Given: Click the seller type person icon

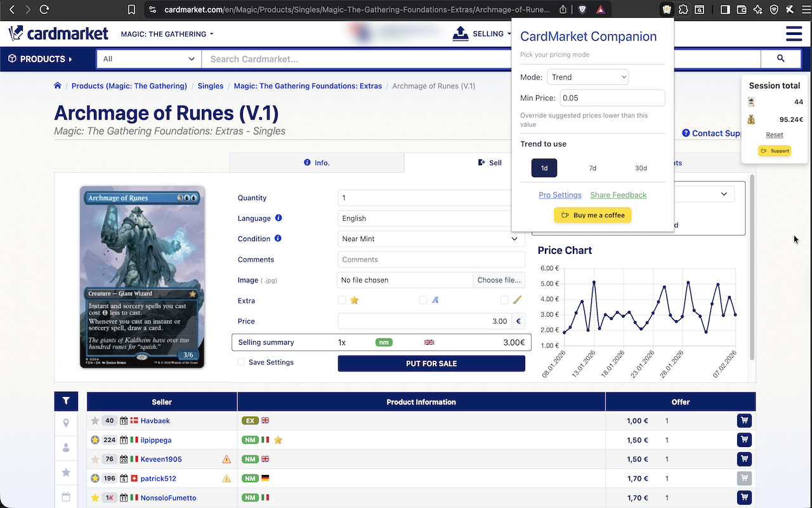Looking at the screenshot, I should [x=66, y=447].
